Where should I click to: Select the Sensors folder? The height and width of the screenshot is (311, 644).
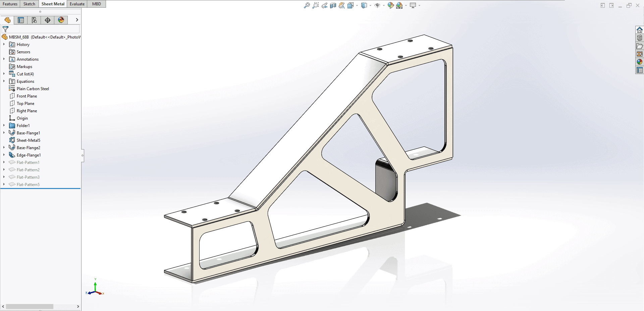pyautogui.click(x=20, y=52)
